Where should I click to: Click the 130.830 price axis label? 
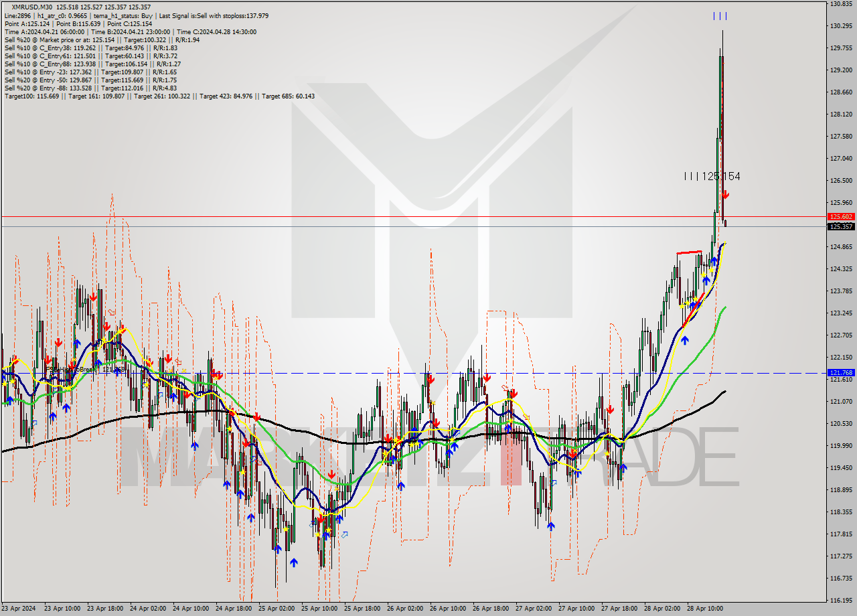click(841, 4)
